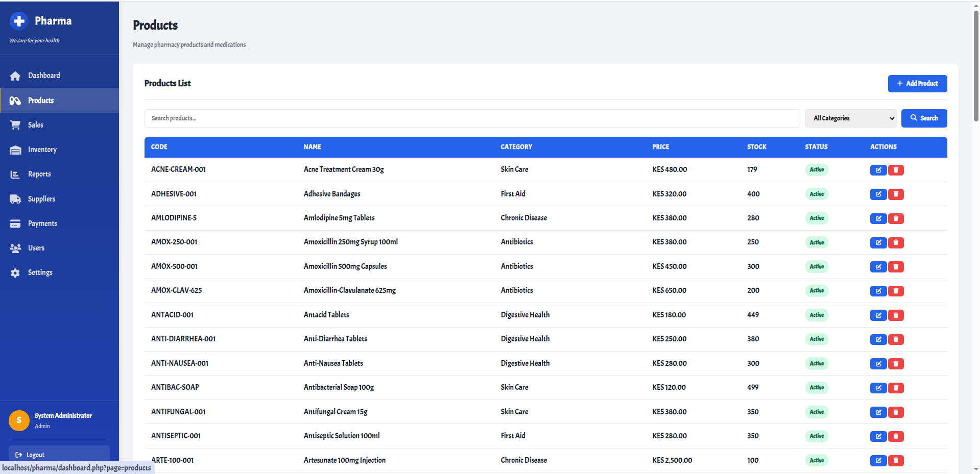Screen dimensions: 980x474
Task: Open the Dashboard menu item
Action: (44, 76)
